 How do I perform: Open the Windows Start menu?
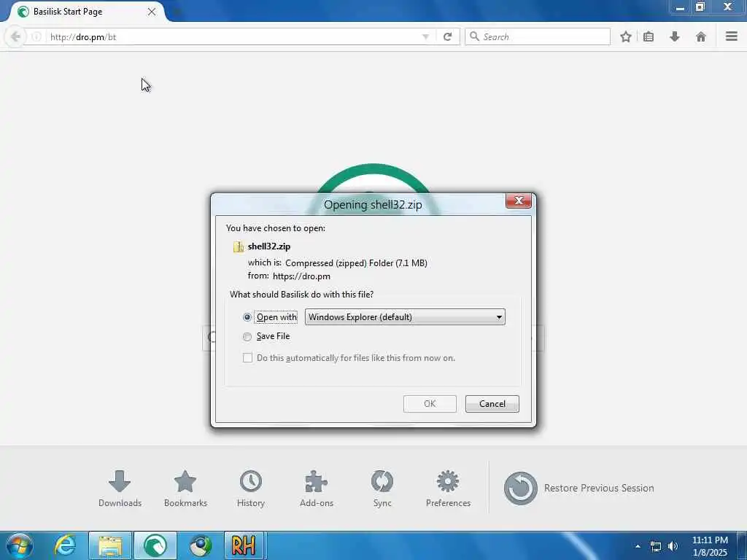click(x=20, y=545)
